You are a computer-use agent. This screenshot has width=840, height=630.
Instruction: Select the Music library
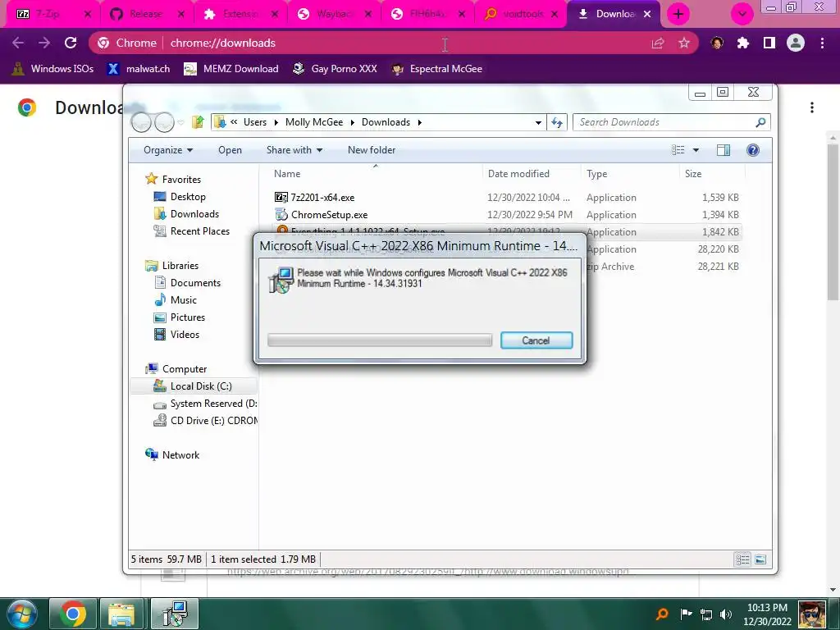click(x=176, y=299)
